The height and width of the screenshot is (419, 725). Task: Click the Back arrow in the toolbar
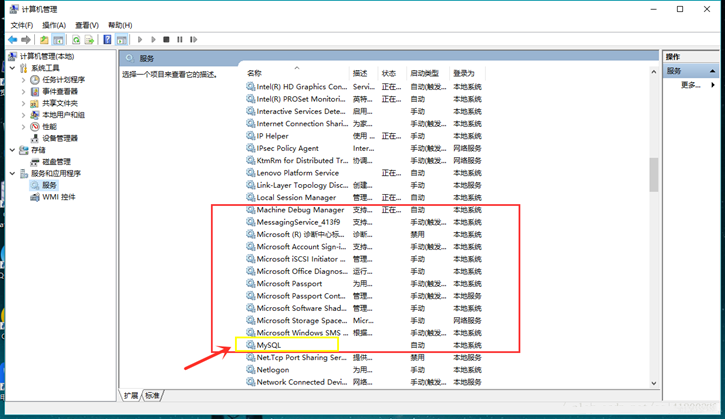pos(13,40)
